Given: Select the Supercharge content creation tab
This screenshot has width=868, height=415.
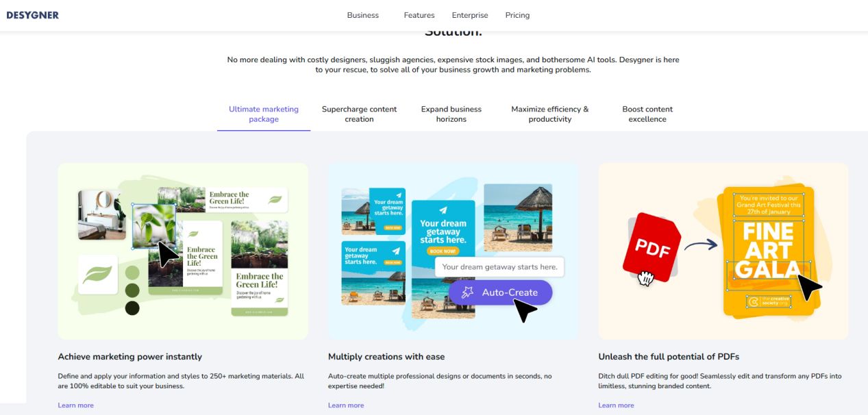Looking at the screenshot, I should [x=359, y=114].
